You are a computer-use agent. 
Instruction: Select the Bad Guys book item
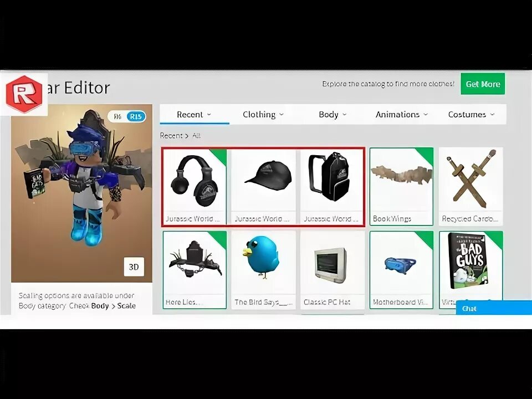(471, 267)
